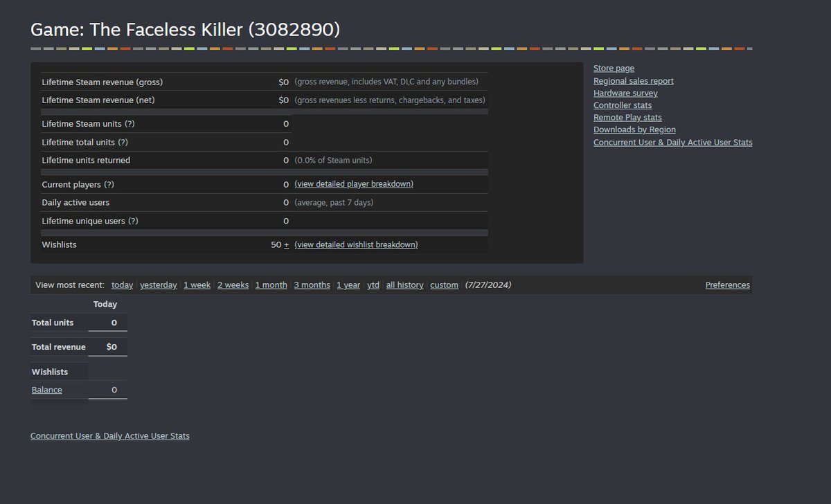The image size is (831, 504).
Task: Open the Store page link
Action: 614,69
